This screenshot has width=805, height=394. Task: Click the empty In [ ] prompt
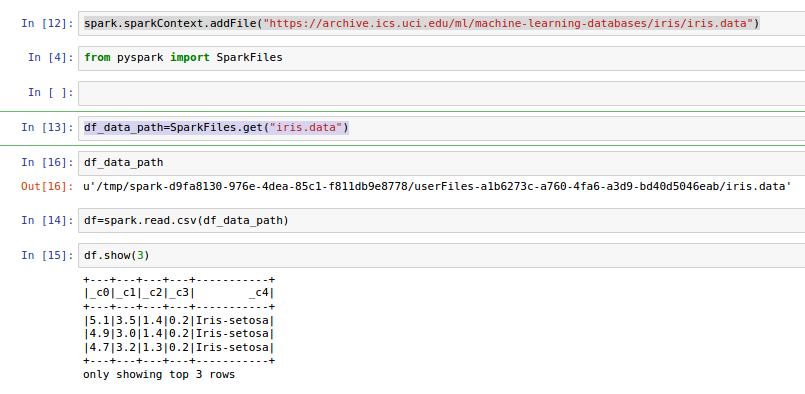point(51,92)
